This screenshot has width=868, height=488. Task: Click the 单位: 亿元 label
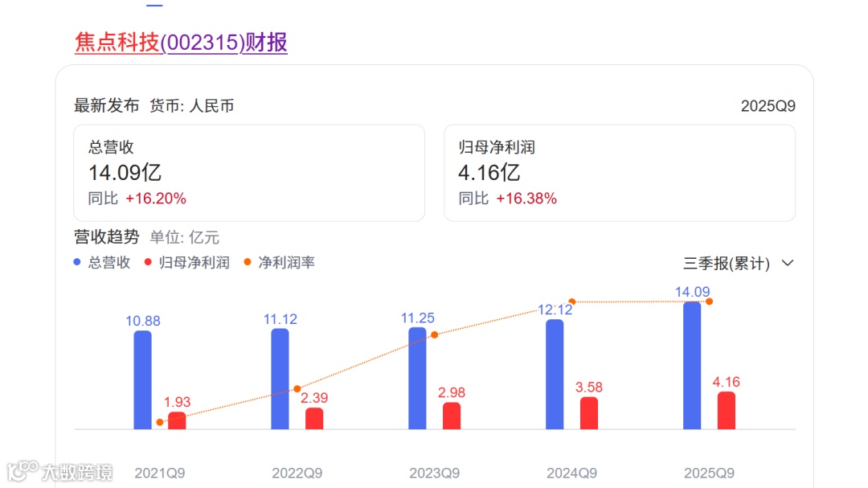point(184,238)
